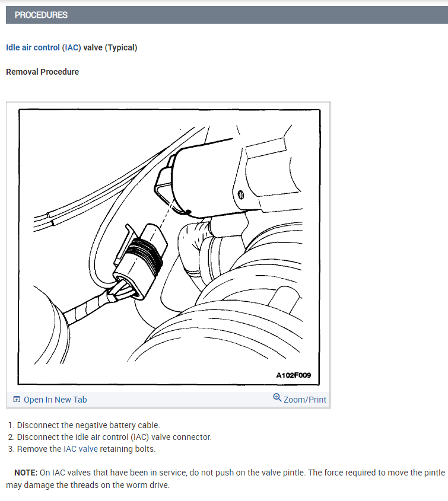
Task: Click the 'retaining bolts' text in step 3
Action: pos(128,449)
